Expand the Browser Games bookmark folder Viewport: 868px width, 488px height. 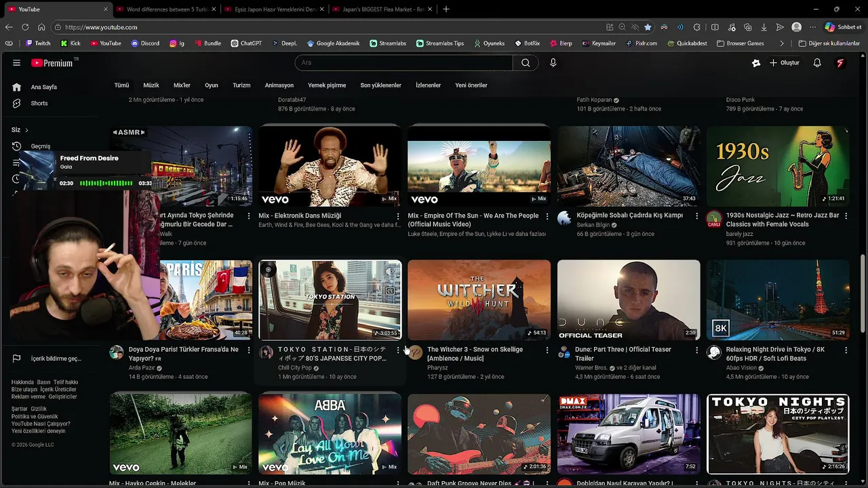[740, 43]
